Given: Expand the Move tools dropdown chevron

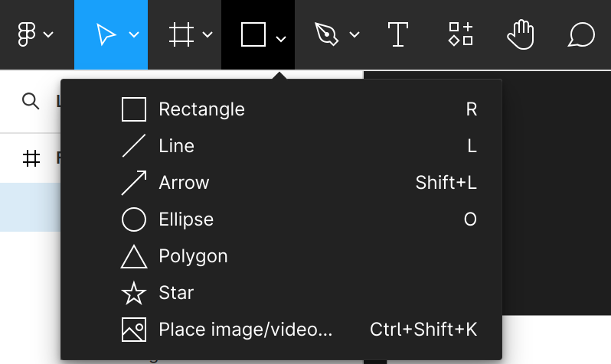Looking at the screenshot, I should (x=134, y=34).
